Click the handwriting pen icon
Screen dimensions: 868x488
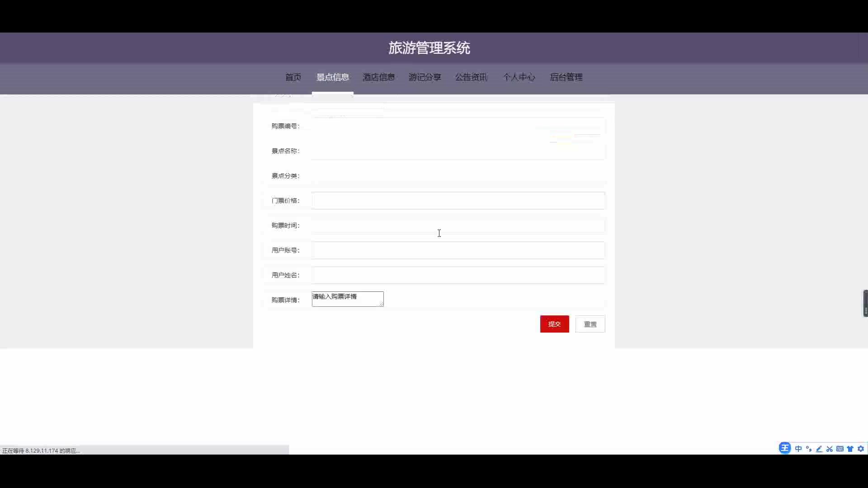pos(819,449)
